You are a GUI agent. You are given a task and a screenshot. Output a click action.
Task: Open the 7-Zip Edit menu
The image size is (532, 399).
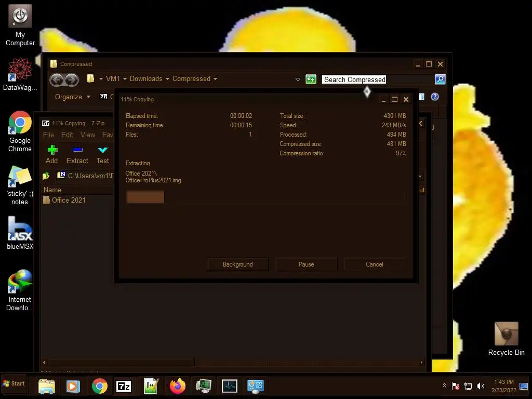point(67,135)
